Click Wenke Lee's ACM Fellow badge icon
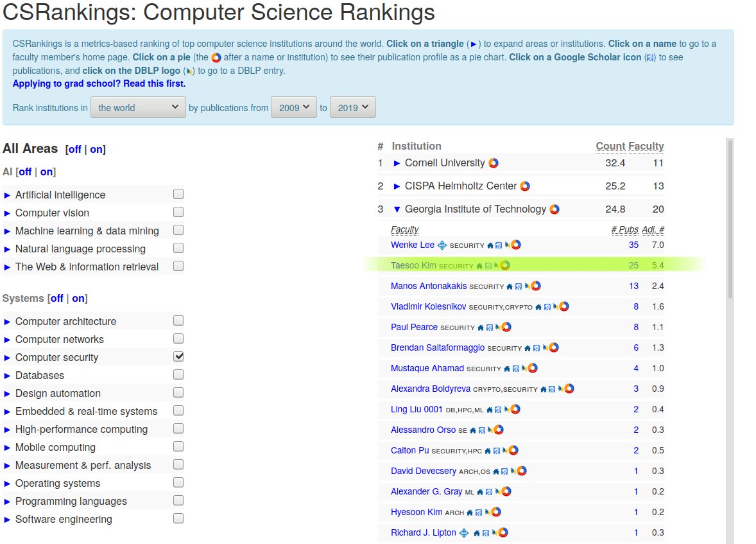 point(442,245)
